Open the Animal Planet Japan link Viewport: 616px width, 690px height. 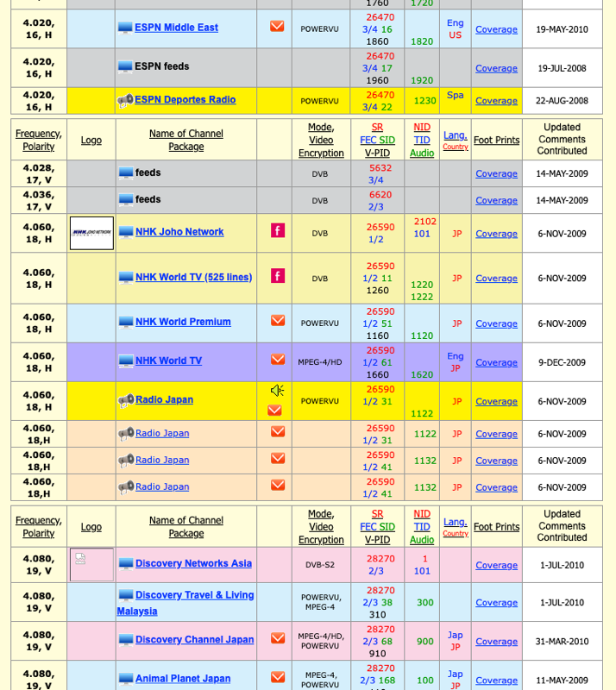[183, 679]
